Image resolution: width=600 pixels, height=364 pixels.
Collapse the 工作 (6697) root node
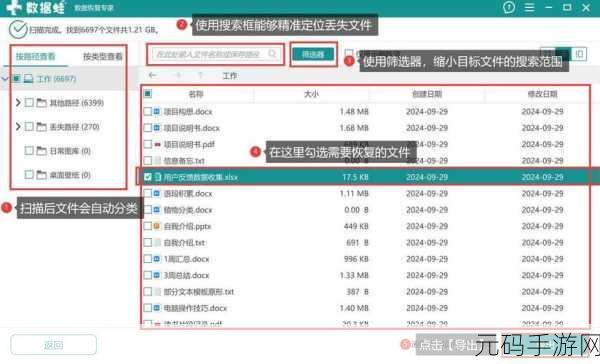pyautogui.click(x=5, y=79)
